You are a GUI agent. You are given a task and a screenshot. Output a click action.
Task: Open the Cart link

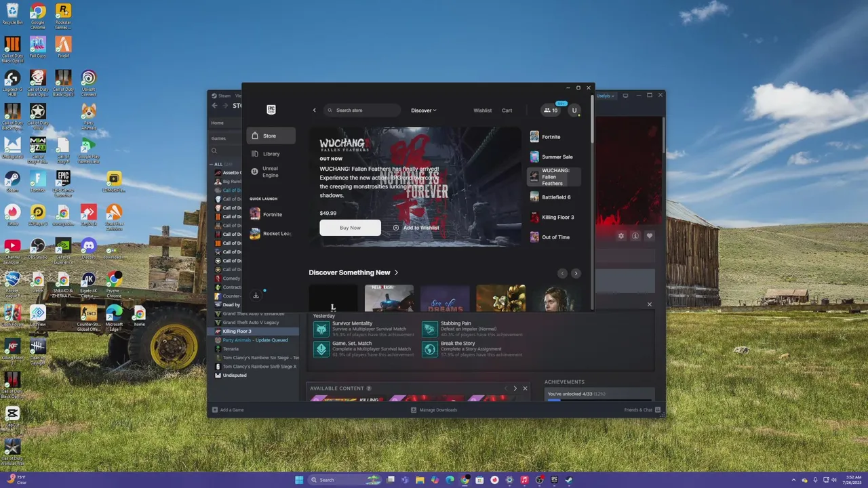507,110
